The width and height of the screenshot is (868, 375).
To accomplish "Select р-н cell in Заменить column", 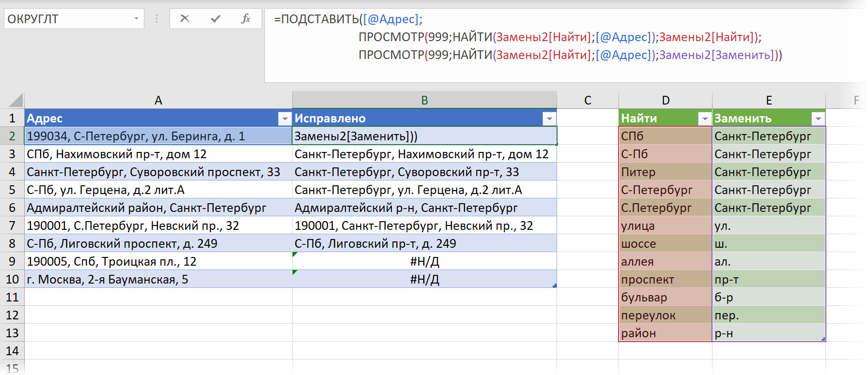I will tap(769, 333).
